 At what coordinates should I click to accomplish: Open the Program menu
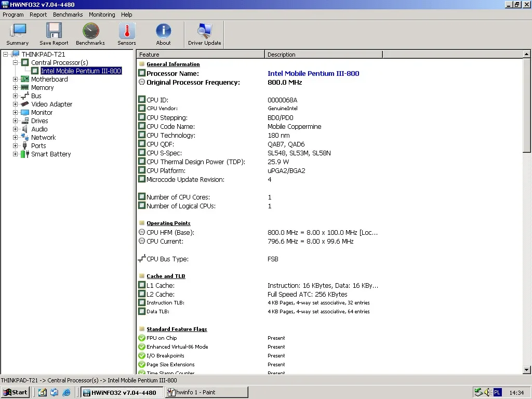[x=13, y=15]
